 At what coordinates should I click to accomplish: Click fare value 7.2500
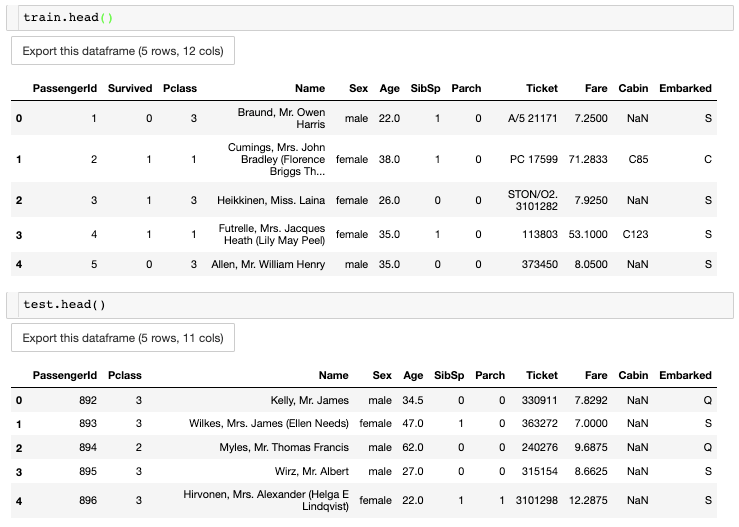pos(591,118)
